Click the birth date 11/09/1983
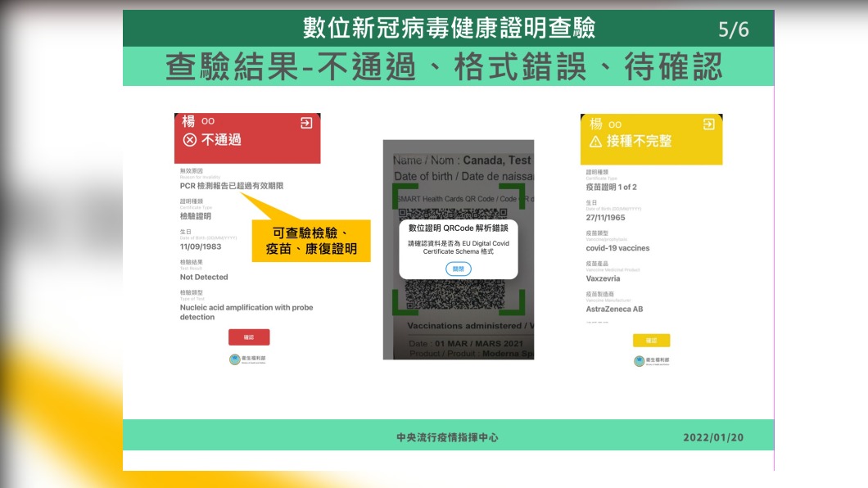This screenshot has height=488, width=868. [201, 246]
